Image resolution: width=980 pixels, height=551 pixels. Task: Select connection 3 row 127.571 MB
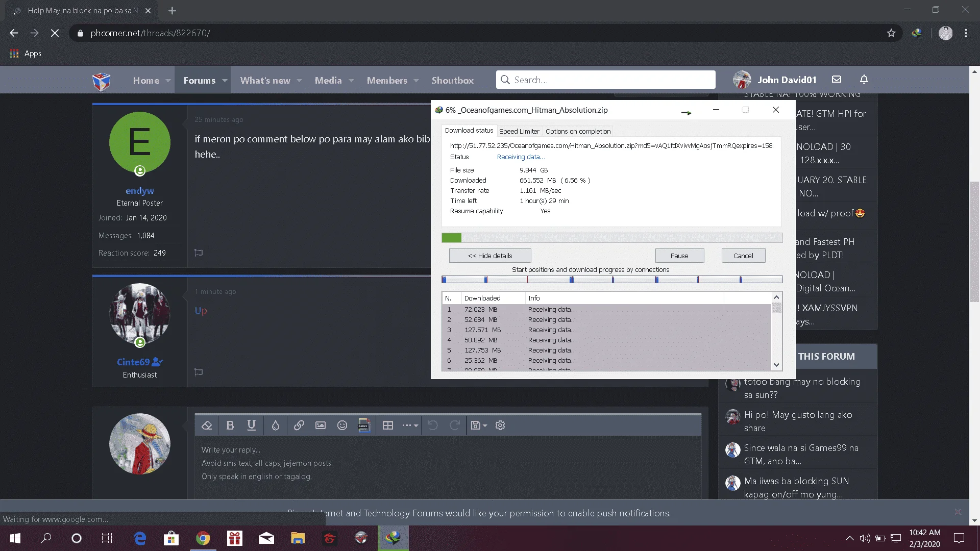[x=606, y=330]
